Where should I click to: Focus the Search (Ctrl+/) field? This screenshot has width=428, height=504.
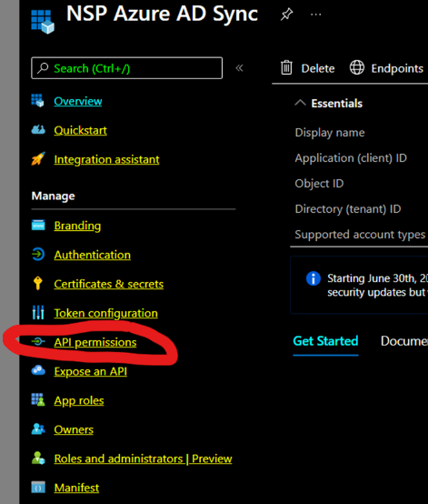click(127, 68)
